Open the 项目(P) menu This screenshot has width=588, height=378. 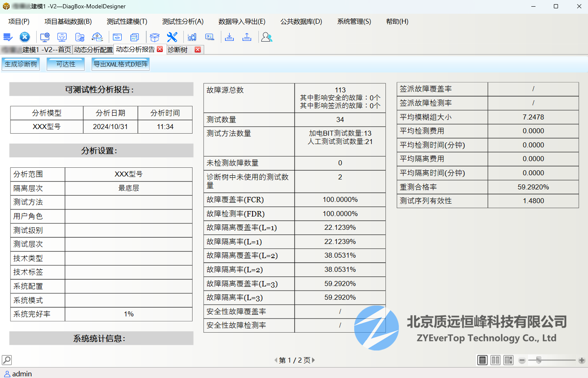(19, 21)
